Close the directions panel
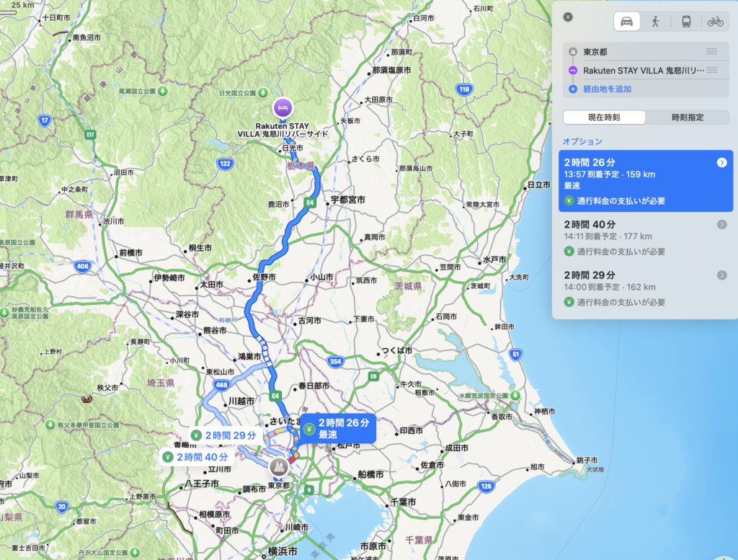 coord(568,17)
